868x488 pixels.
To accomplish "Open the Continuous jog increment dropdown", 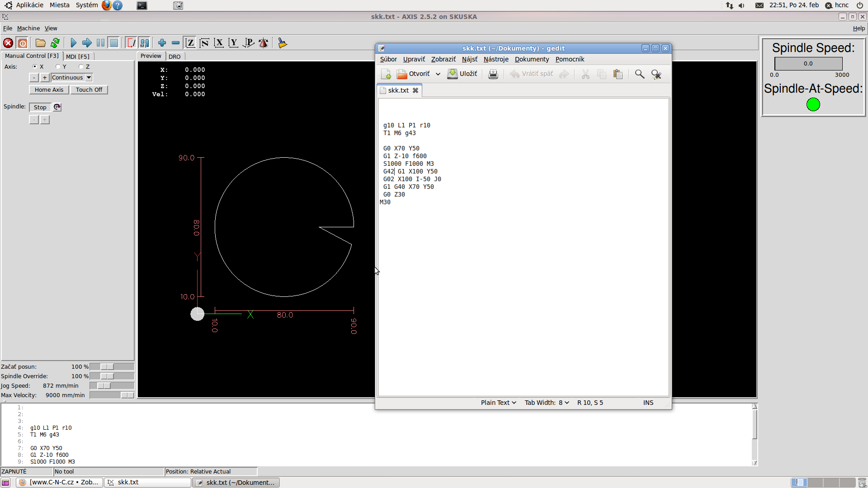I will 89,78.
